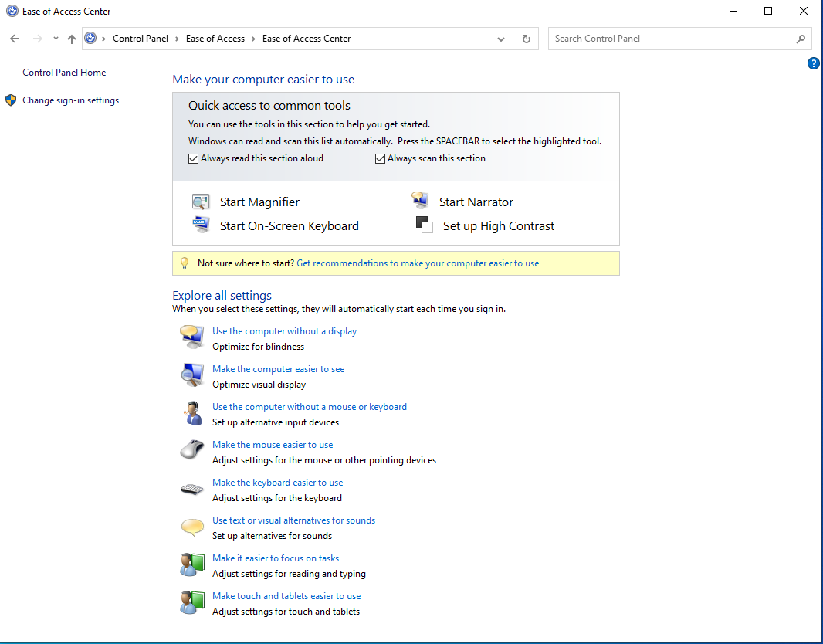The height and width of the screenshot is (644, 823).
Task: Click the Narrator icon
Action: tap(420, 200)
